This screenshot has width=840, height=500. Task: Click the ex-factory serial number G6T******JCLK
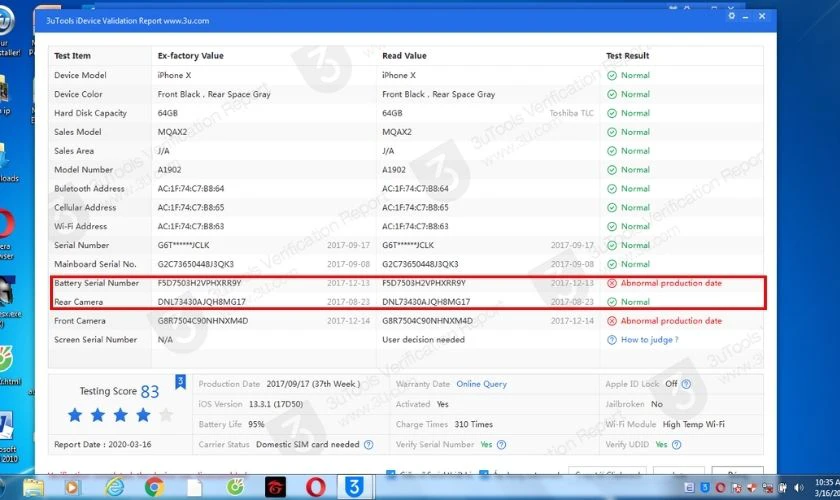click(183, 245)
